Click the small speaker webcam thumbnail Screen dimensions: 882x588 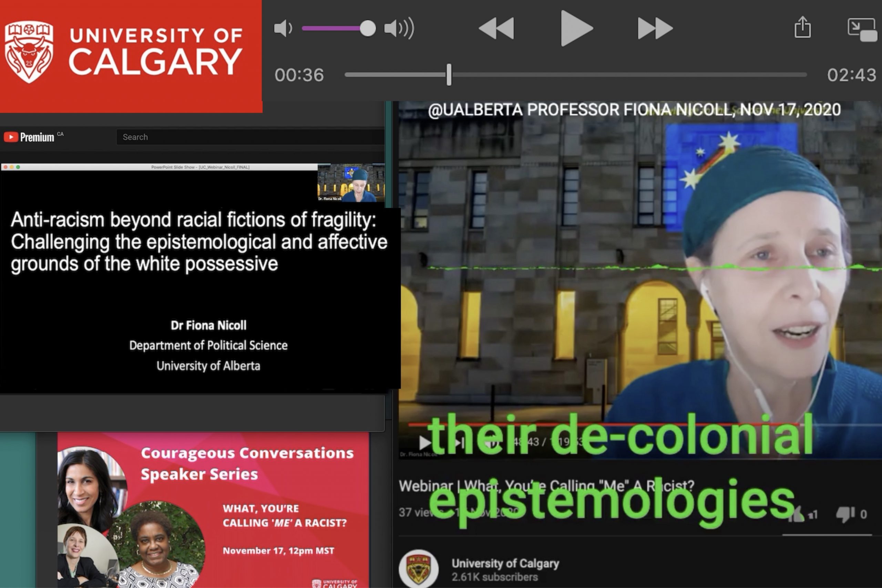tap(351, 182)
